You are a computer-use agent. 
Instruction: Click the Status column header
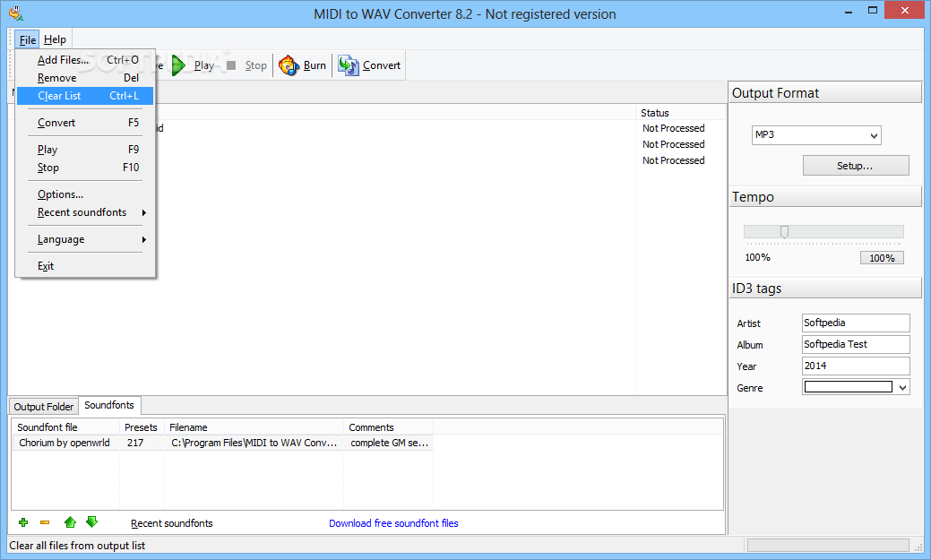coord(680,113)
